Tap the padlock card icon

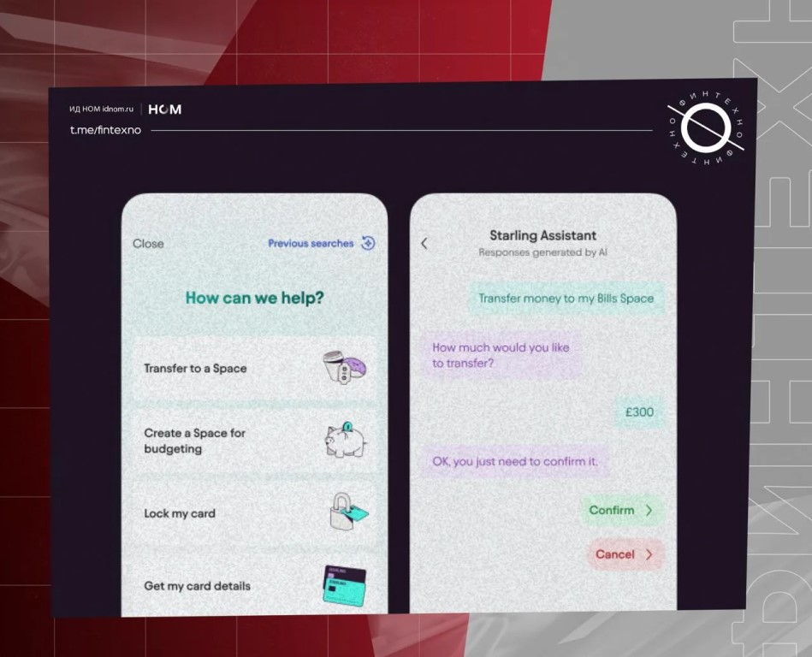click(347, 512)
